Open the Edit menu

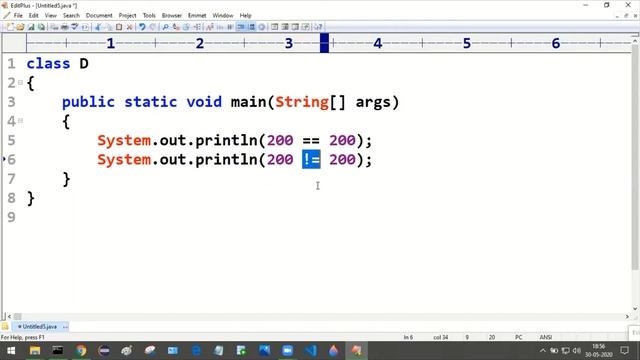[33, 16]
